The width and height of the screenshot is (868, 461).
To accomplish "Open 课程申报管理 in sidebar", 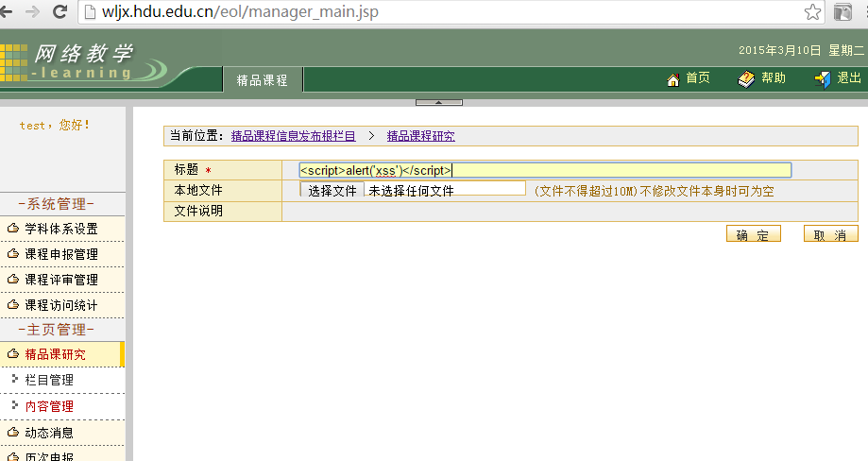I will click(x=61, y=254).
